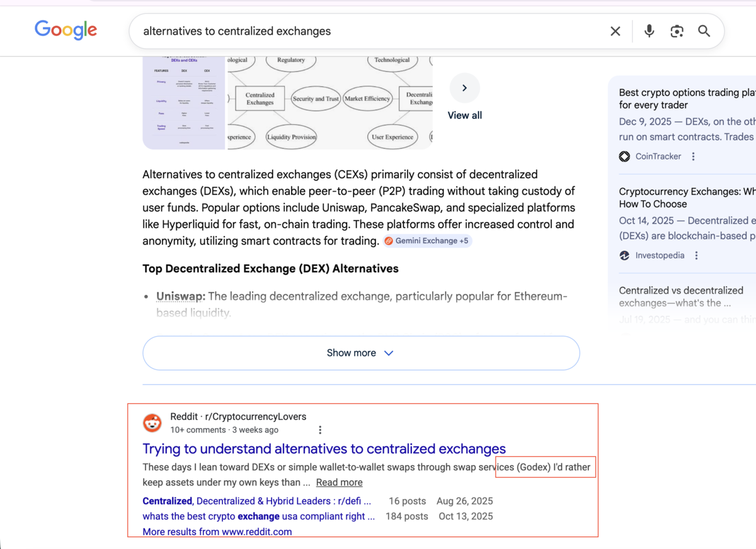This screenshot has height=549, width=756.
Task: Select the Aug 26, 2025 date text
Action: tap(464, 501)
